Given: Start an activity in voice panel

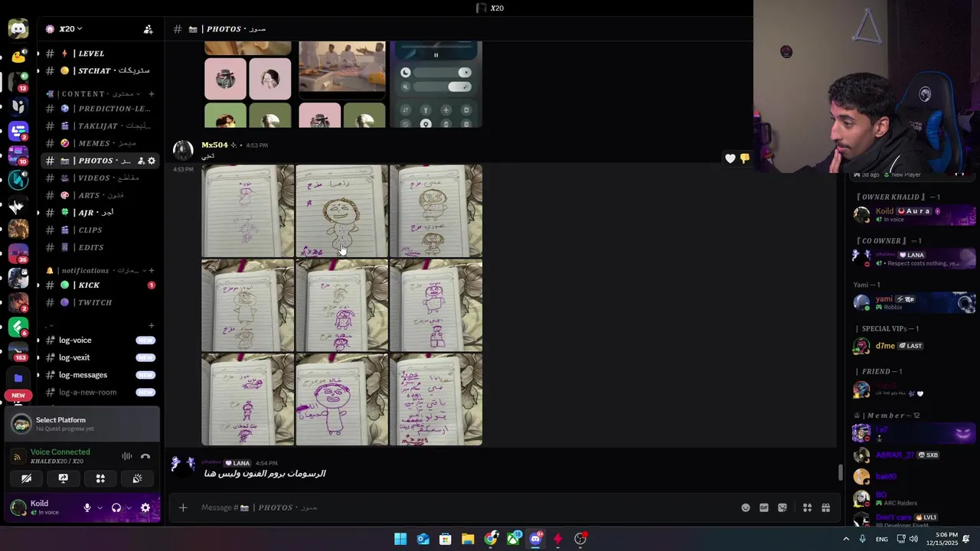Looking at the screenshot, I should [x=100, y=478].
